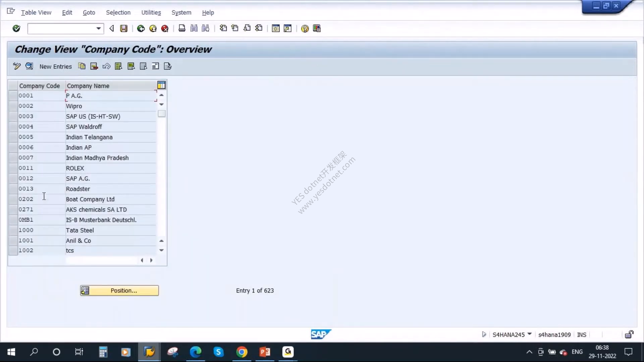Open the Utilities menu
The width and height of the screenshot is (644, 362).
(x=151, y=12)
